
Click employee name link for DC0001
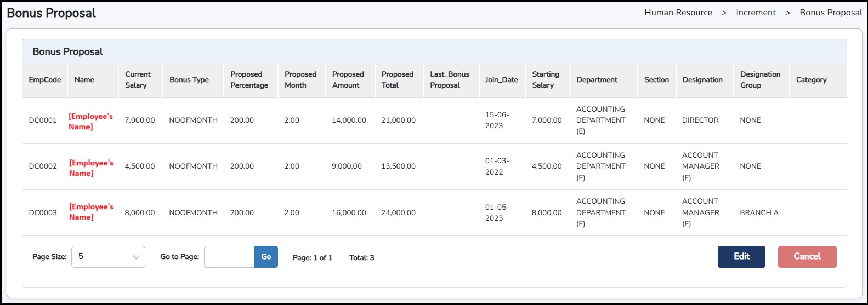tap(91, 122)
